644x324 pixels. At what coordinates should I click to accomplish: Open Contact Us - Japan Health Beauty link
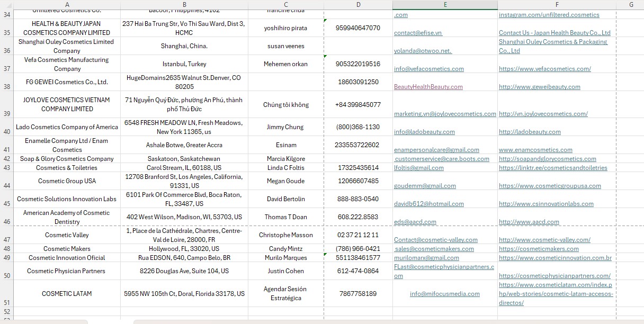click(x=554, y=33)
